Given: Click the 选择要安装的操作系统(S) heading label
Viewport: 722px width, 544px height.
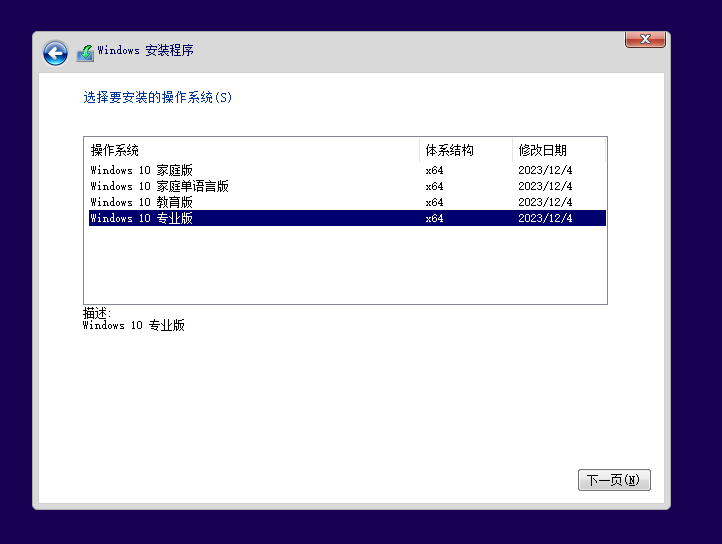Looking at the screenshot, I should tap(157, 98).
